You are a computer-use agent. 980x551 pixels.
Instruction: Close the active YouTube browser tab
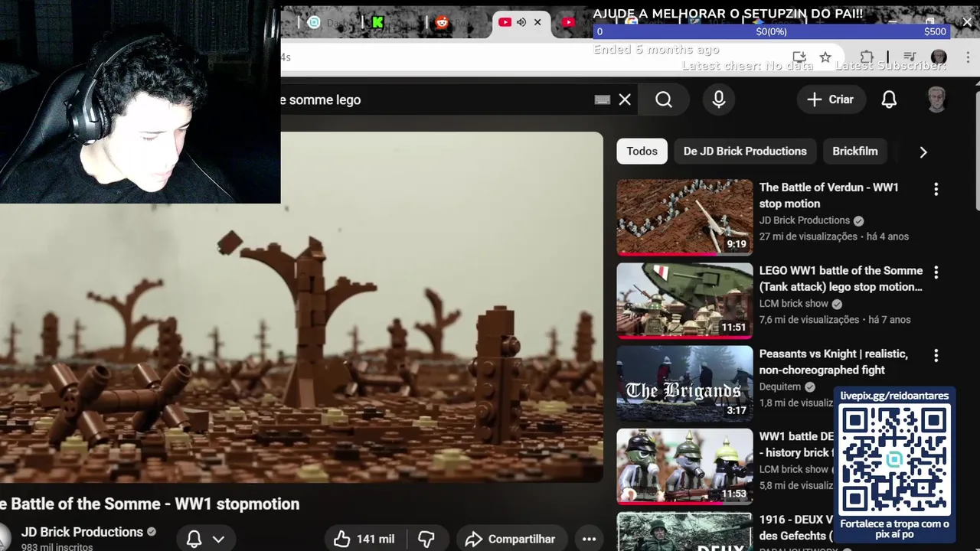tap(537, 22)
